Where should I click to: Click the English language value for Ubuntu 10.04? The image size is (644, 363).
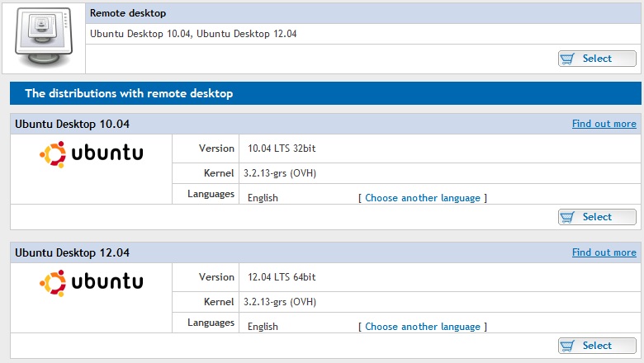pyautogui.click(x=263, y=198)
